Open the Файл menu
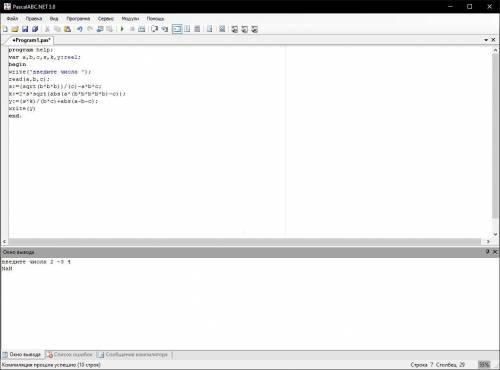Image resolution: width=500 pixels, height=370 pixels. pyautogui.click(x=12, y=19)
